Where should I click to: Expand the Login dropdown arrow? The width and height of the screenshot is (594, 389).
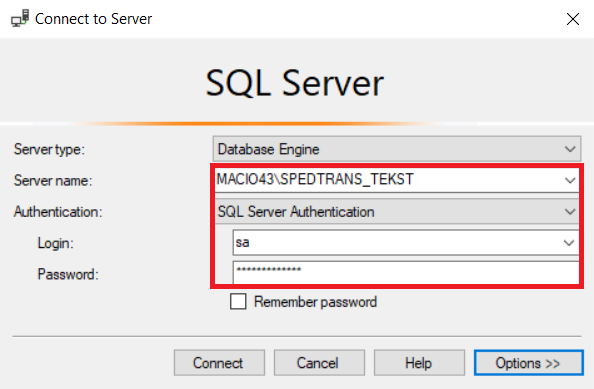569,242
